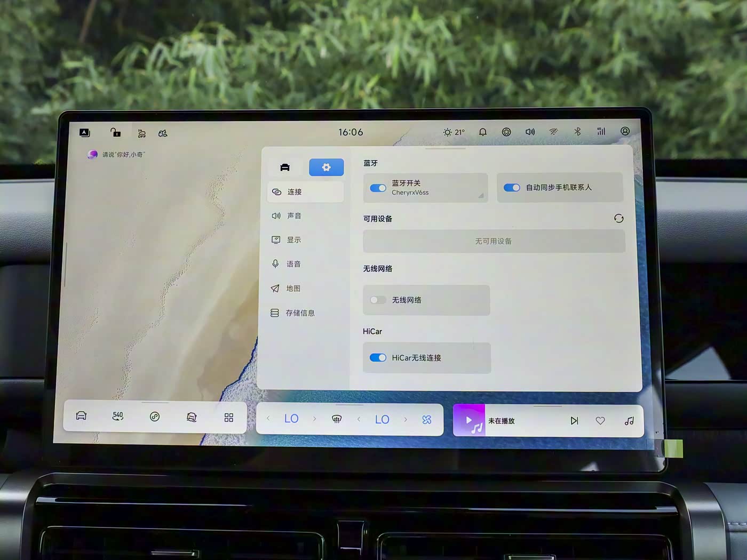Decrease right temperature with left chevron
Viewport: 747px width, 560px height.
pyautogui.click(x=359, y=419)
